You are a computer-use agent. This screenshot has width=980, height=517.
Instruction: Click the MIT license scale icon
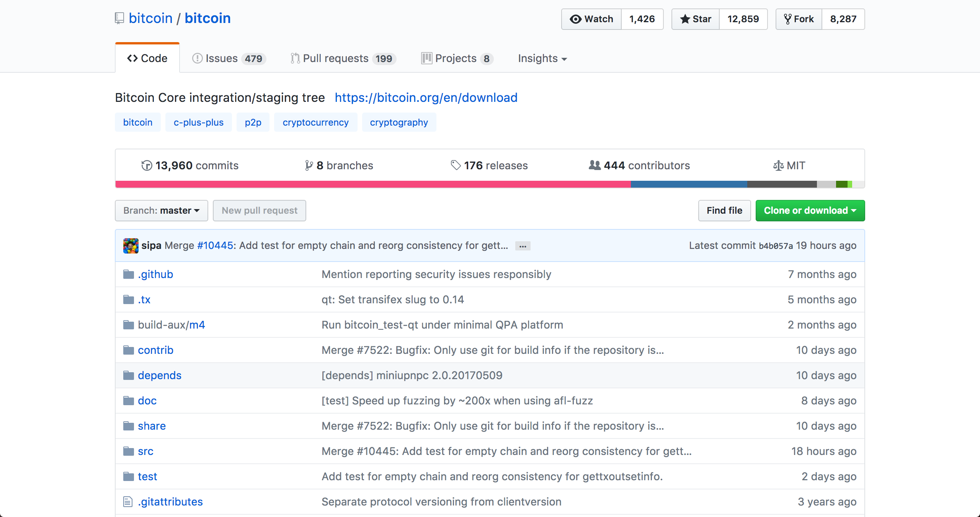coord(778,165)
